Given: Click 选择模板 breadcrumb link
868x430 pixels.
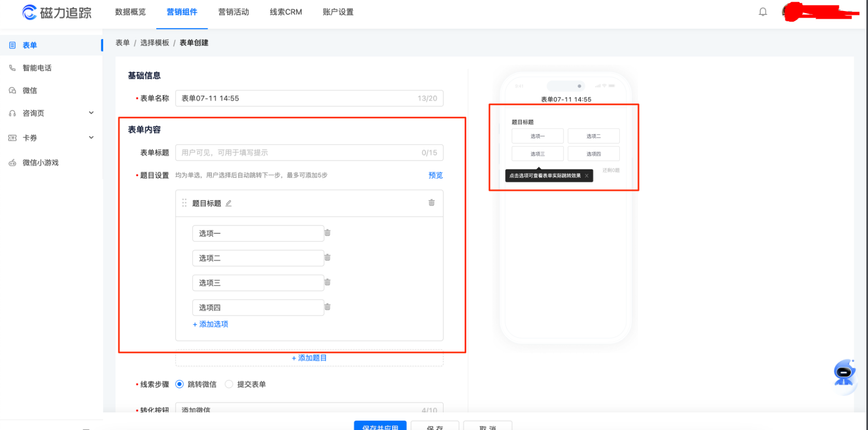Looking at the screenshot, I should click(x=155, y=42).
